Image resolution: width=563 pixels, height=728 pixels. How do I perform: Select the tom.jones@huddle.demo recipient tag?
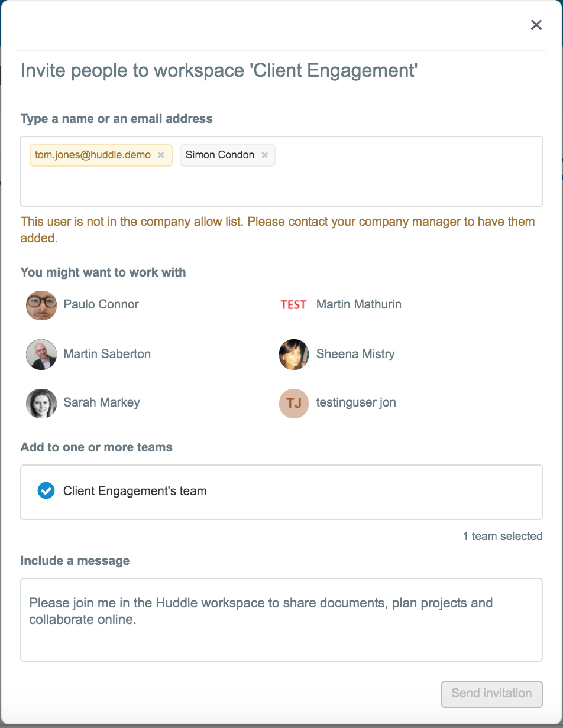point(93,155)
